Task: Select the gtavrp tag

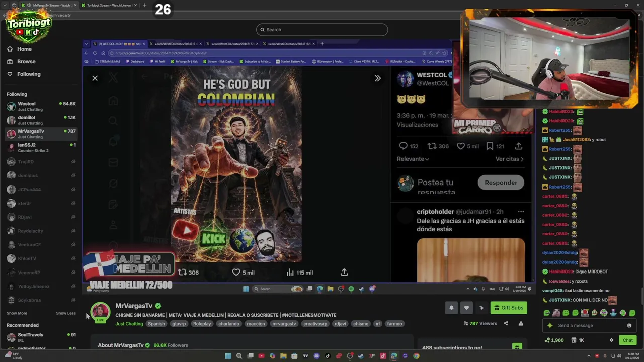Action: [179, 324]
